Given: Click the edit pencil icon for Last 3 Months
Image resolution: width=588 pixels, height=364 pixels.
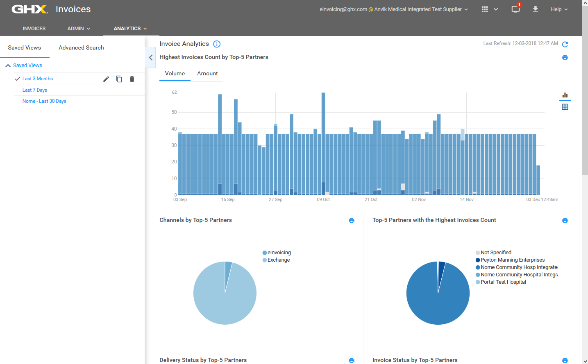Looking at the screenshot, I should tap(106, 79).
